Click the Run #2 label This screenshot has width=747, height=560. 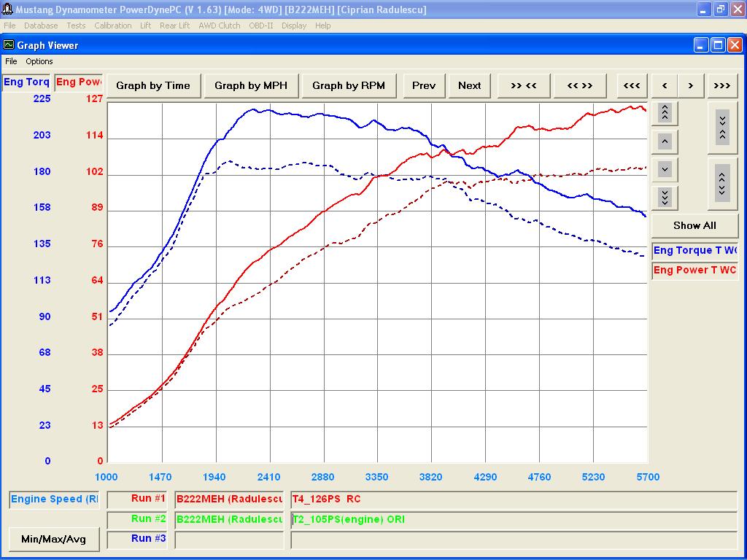pos(137,519)
